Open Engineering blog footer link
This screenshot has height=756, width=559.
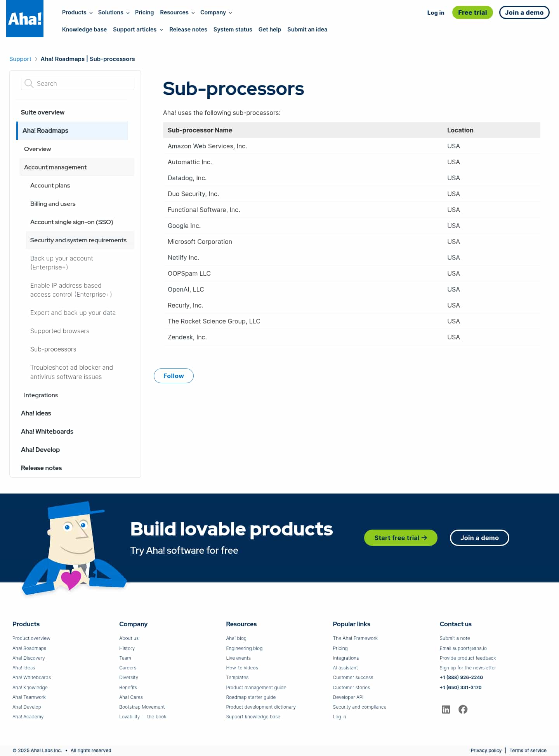coord(244,648)
